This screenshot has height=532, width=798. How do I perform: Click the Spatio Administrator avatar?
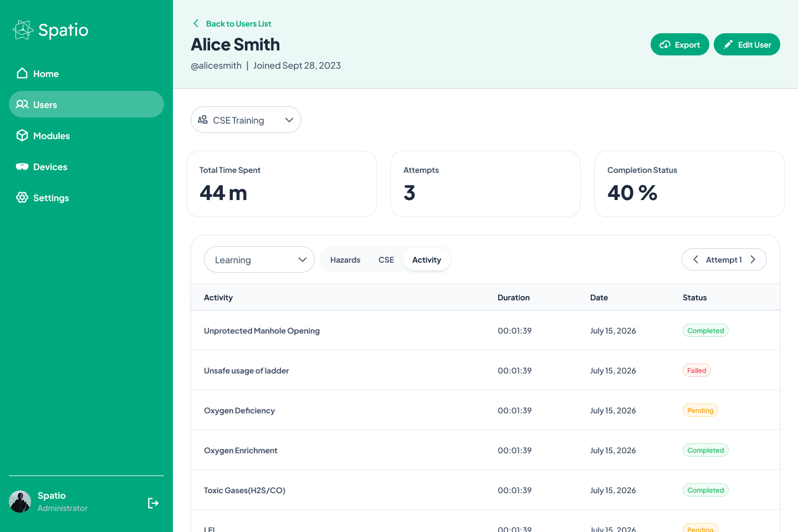[20, 501]
